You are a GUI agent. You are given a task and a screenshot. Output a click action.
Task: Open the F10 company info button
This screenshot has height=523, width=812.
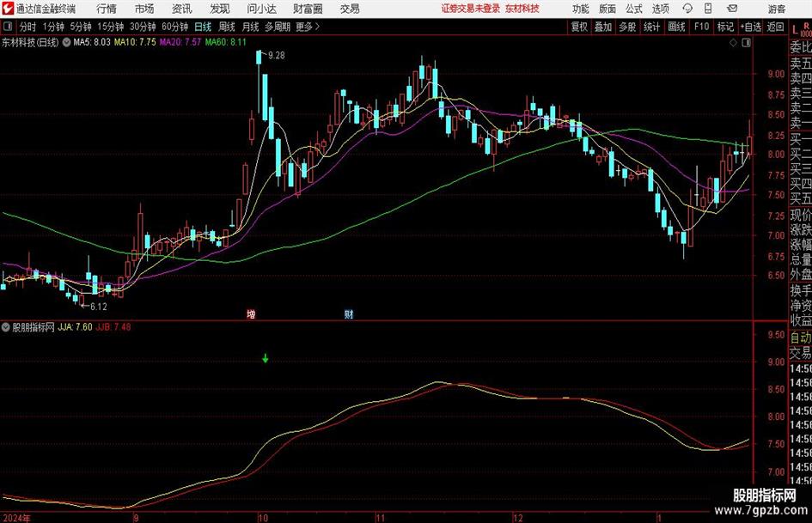coord(702,27)
